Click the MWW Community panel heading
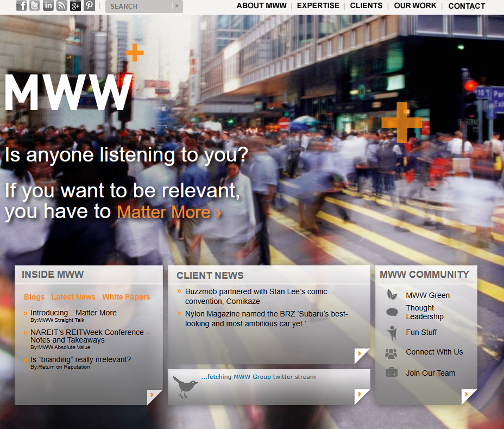This screenshot has width=504, height=429. point(424,275)
